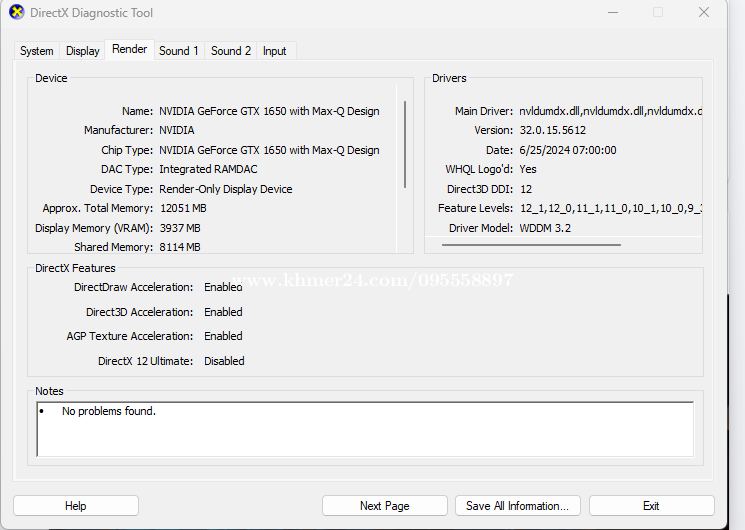Close the DirectX Diagnostic Tool window
This screenshot has width=745, height=530.
[x=704, y=12]
